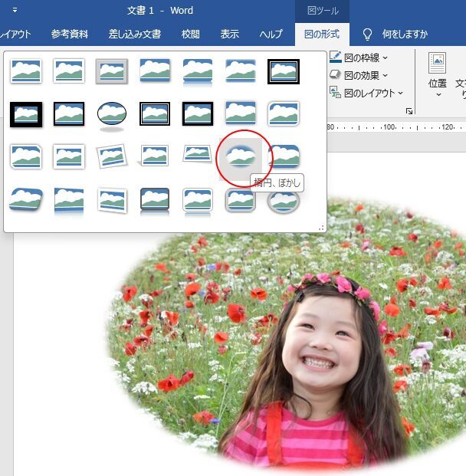This screenshot has width=466, height=476.
Task: Switch to the 参考資料 tab
Action: pos(70,34)
